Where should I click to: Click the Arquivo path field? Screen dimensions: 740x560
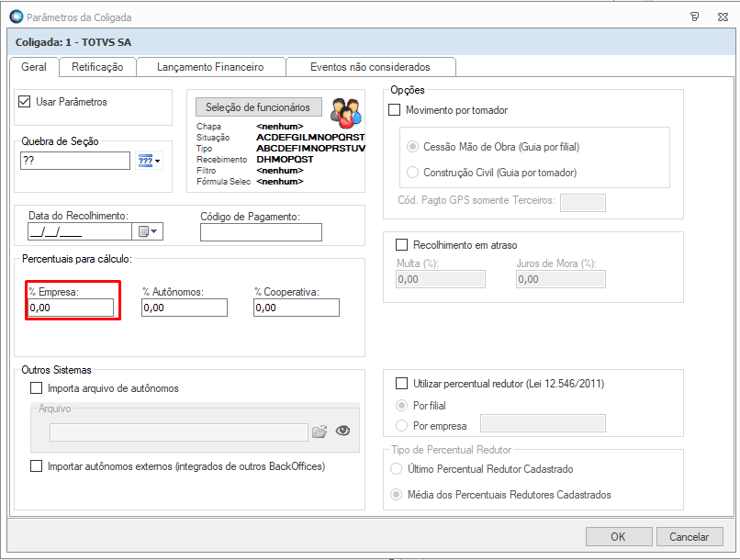tap(179, 432)
